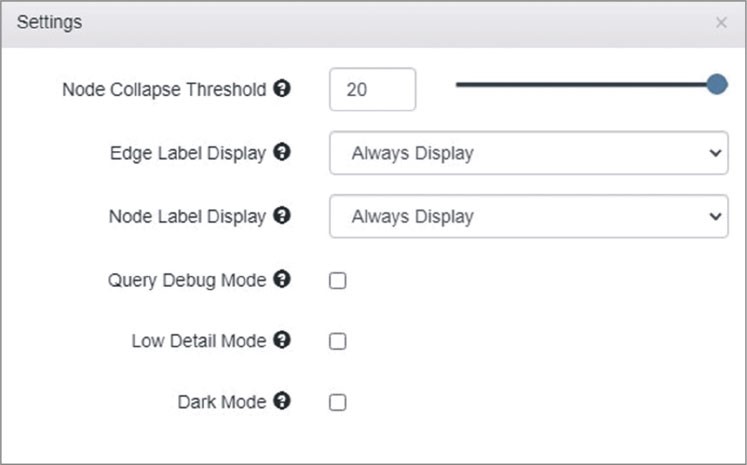Image resolution: width=747 pixels, height=465 pixels.
Task: Focus the Node Collapse Threshold number field
Action: (x=371, y=89)
